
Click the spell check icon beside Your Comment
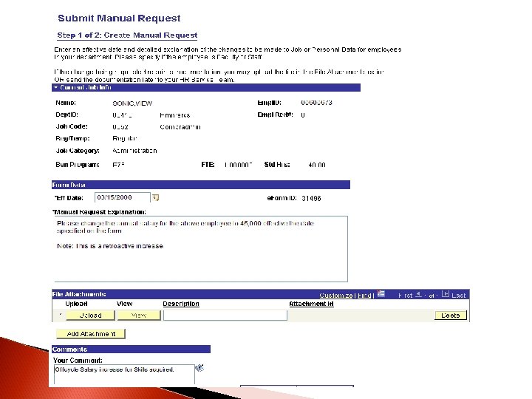tap(199, 368)
